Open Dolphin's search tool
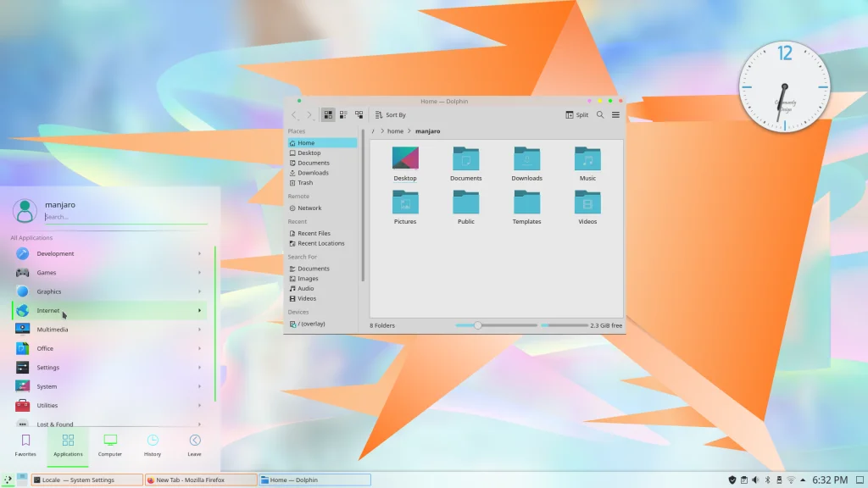 (600, 114)
